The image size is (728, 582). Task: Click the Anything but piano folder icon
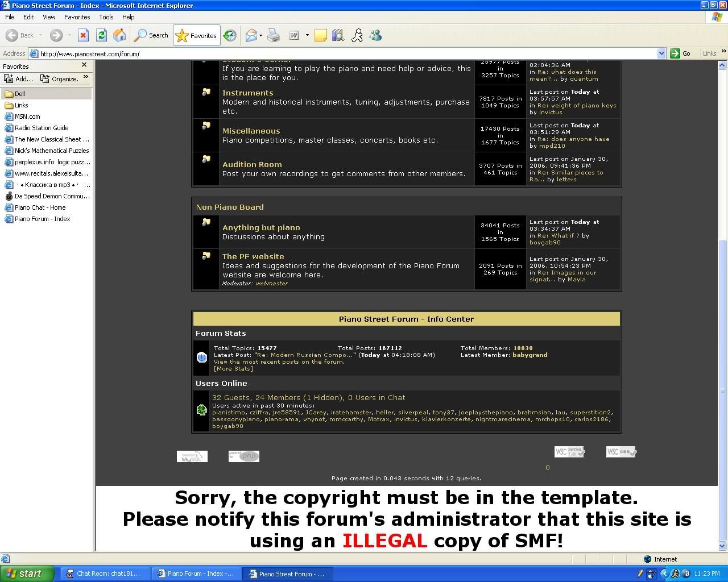click(206, 222)
